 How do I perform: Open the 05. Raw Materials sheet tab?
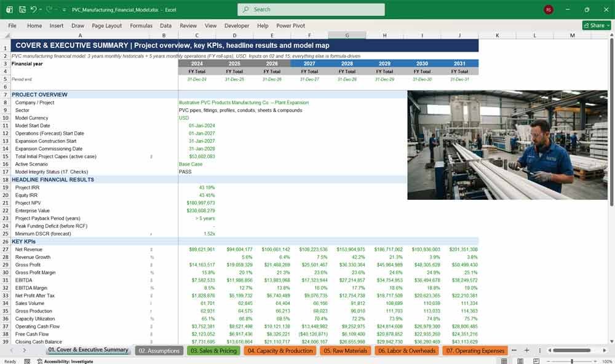pos(346,350)
